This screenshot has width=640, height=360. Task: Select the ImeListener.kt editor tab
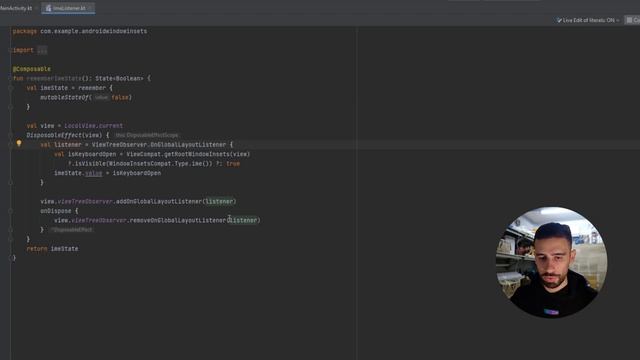pos(68,8)
